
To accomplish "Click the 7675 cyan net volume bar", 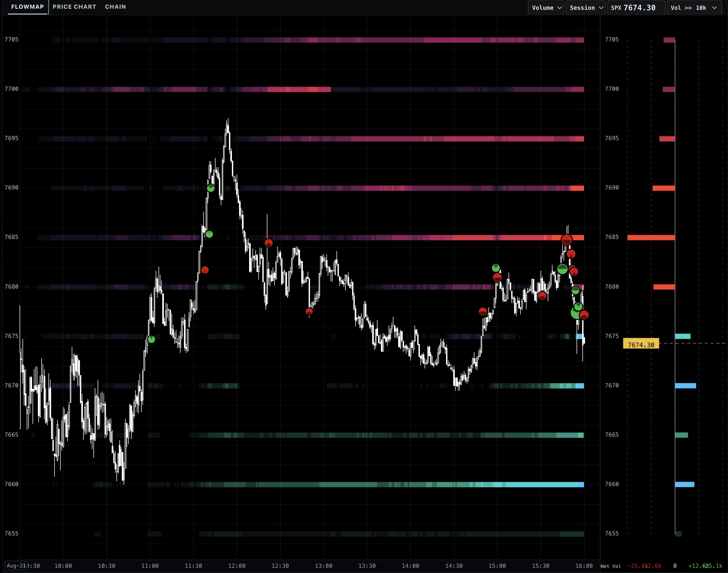I will [683, 336].
